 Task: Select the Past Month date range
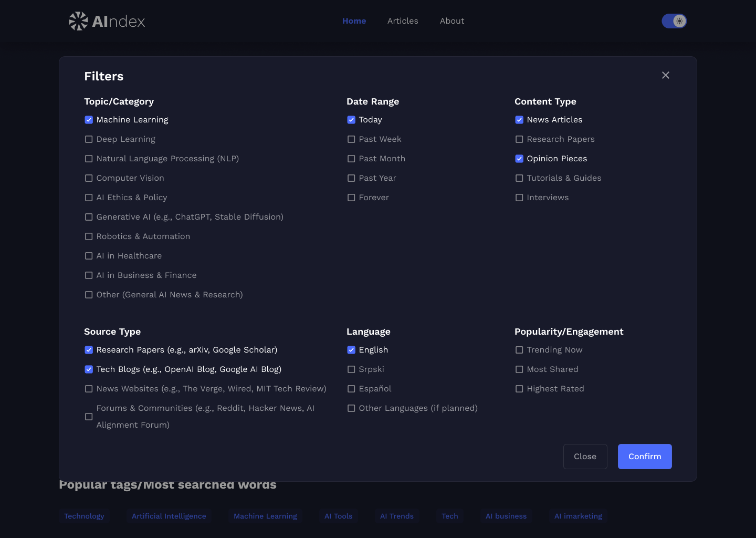coord(351,159)
